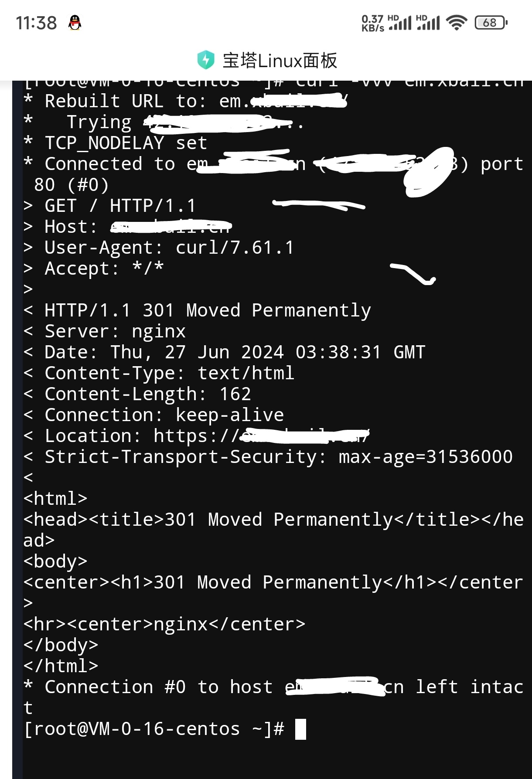Image resolution: width=532 pixels, height=779 pixels.
Task: Tap the second HD signal strength icon
Action: (x=428, y=22)
